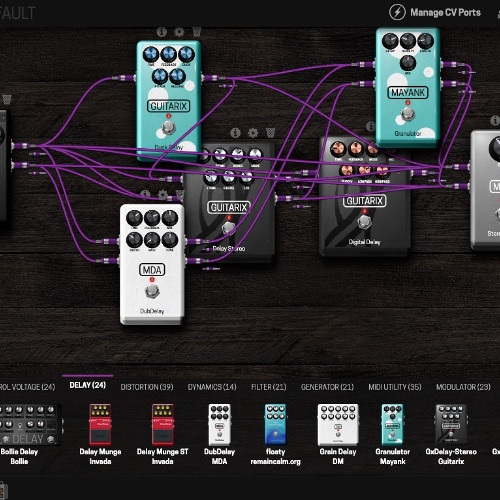The image size is (500, 500).
Task: Switch to the DYNAMICS (14) tab
Action: click(212, 387)
